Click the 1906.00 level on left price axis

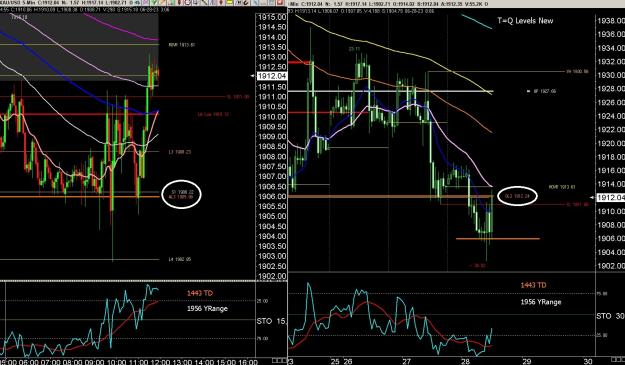pos(272,196)
